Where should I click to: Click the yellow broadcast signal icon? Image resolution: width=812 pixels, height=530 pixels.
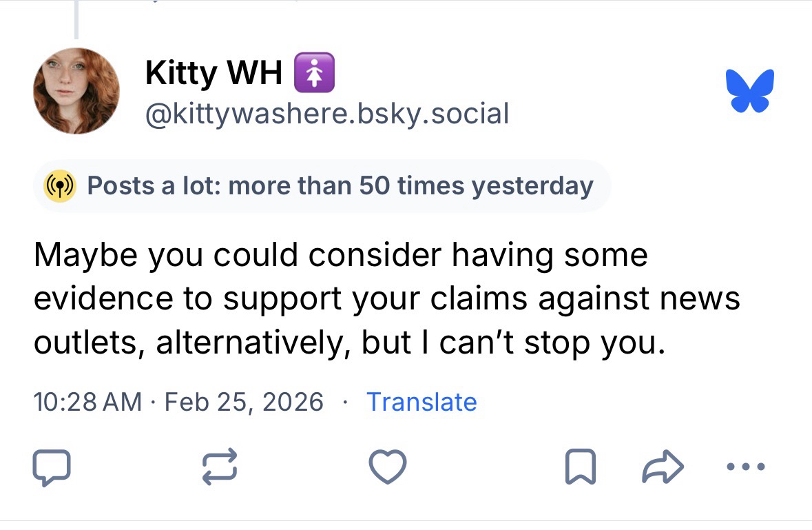[60, 186]
